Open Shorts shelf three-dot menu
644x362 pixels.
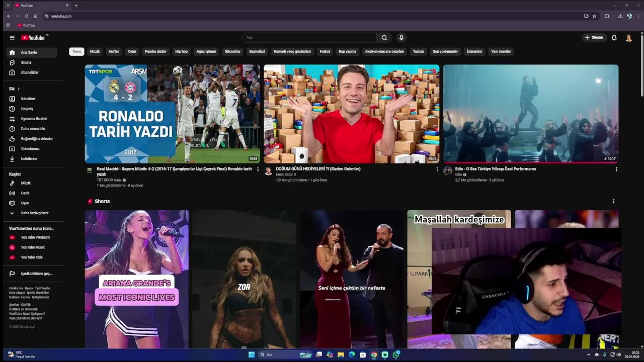613,201
